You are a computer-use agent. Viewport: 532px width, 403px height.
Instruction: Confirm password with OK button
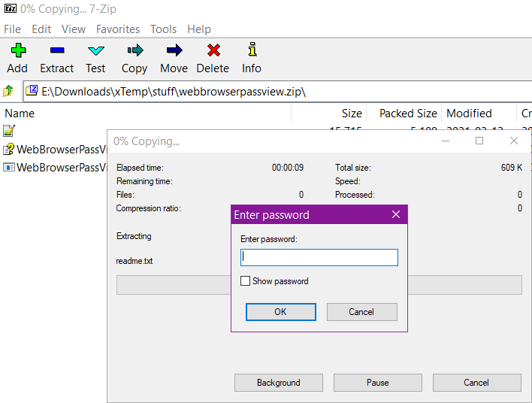click(281, 312)
